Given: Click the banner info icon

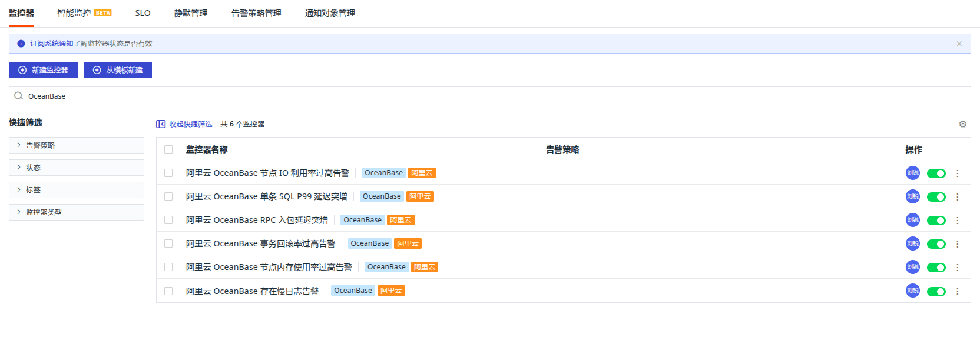Looking at the screenshot, I should point(21,44).
